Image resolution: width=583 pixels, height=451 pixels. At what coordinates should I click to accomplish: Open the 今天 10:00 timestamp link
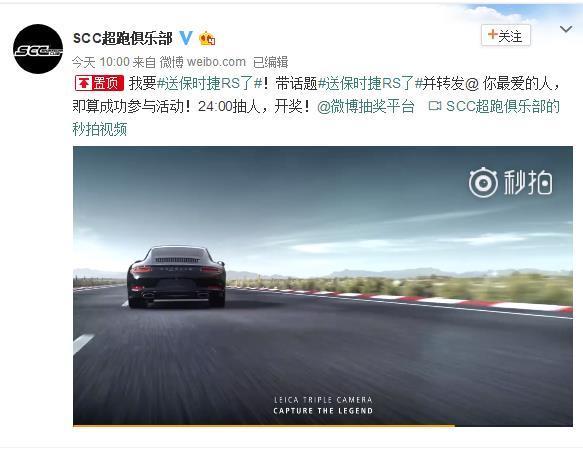pos(101,62)
